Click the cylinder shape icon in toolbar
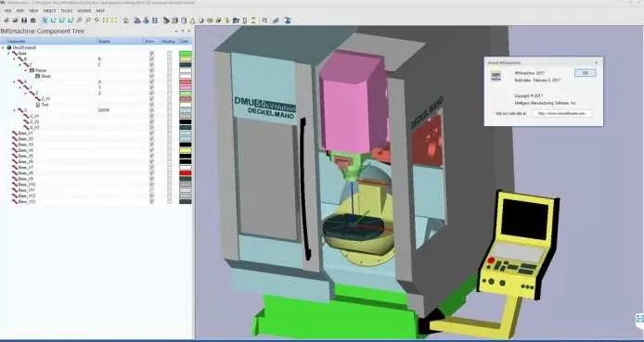Image resolution: width=644 pixels, height=342 pixels. tap(184, 20)
